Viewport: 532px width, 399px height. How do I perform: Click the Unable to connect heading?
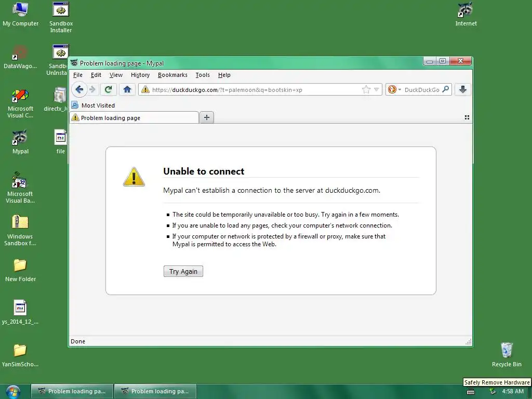pos(204,171)
